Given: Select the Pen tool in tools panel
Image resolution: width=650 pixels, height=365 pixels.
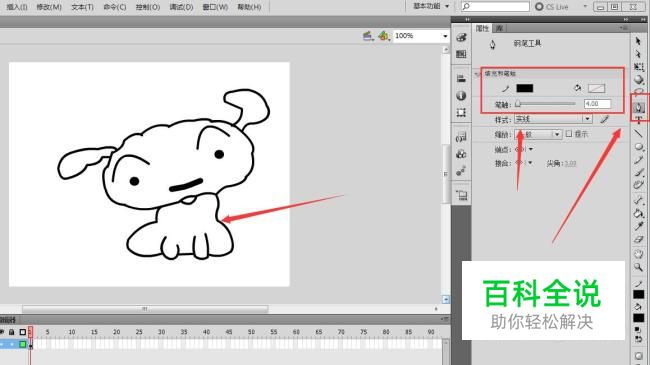Looking at the screenshot, I should (x=639, y=107).
